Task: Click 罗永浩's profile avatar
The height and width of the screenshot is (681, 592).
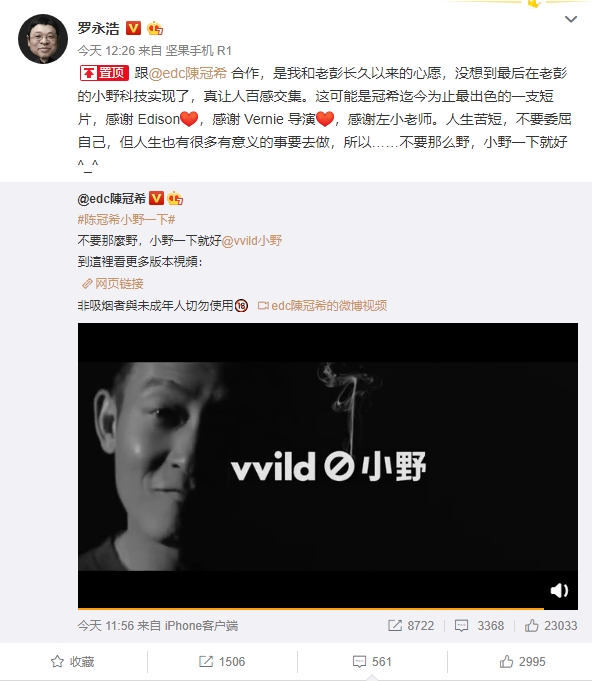Action: tap(43, 39)
